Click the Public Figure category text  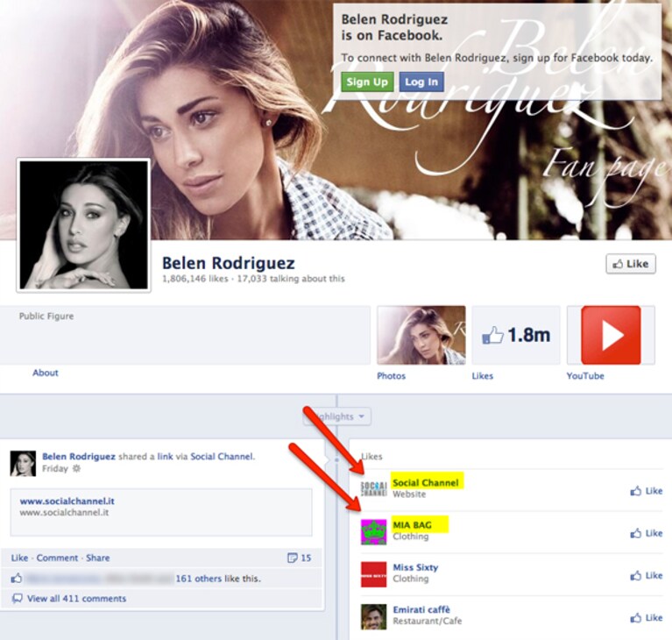pos(46,316)
